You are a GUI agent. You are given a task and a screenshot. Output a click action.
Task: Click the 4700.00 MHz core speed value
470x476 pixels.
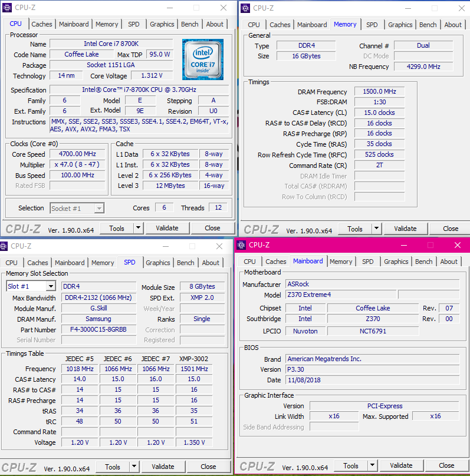tap(77, 154)
